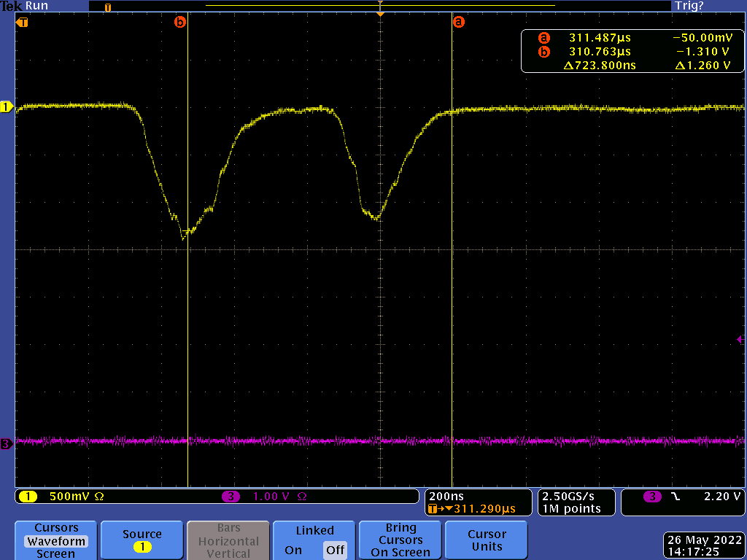The height and width of the screenshot is (560, 747).
Task: Click the trigger level arrow on right edge
Action: pyautogui.click(x=740, y=339)
